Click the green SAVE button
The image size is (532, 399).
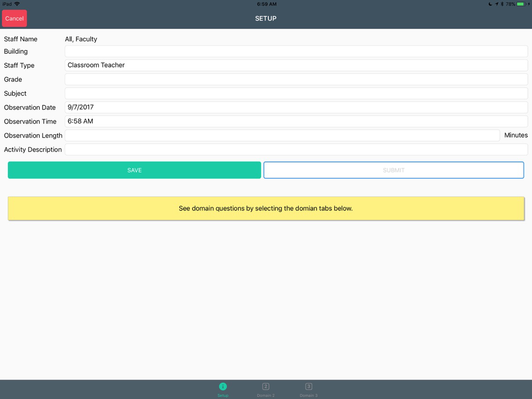coord(134,170)
